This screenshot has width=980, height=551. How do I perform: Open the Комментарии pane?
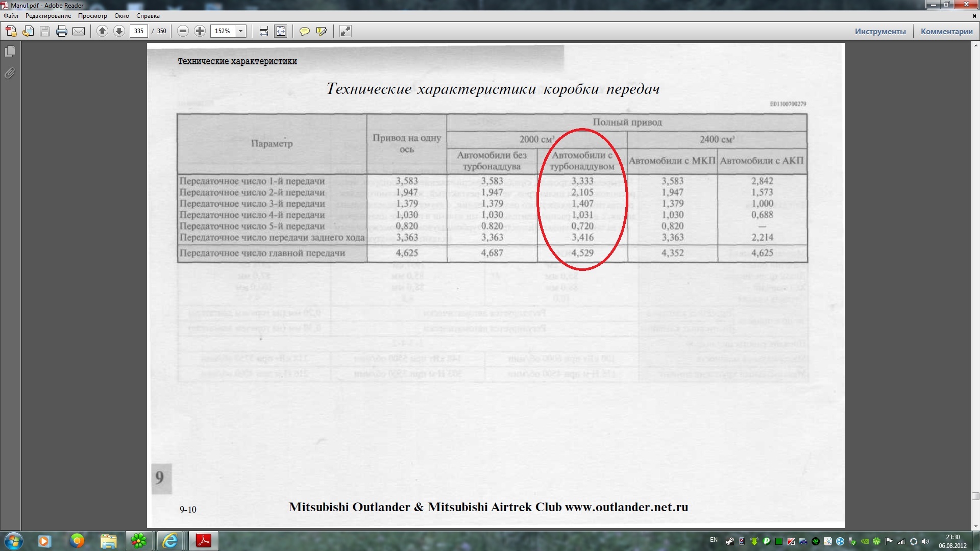click(946, 31)
